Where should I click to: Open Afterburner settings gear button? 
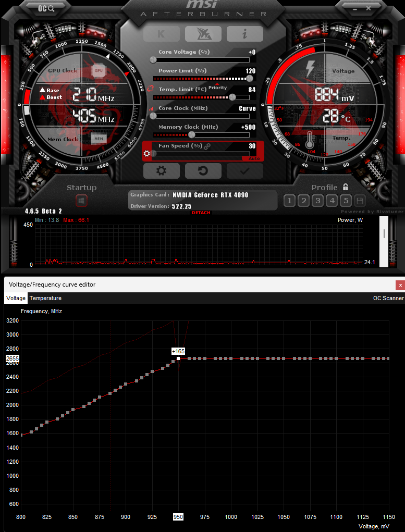161,171
